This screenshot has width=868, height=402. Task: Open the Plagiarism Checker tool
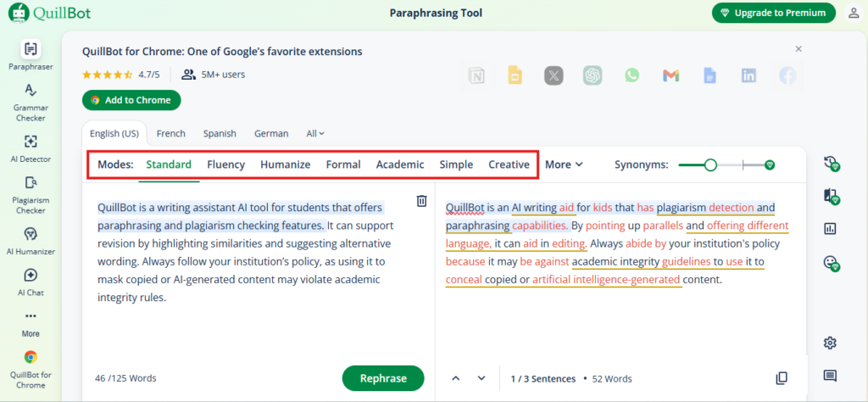coord(31,195)
